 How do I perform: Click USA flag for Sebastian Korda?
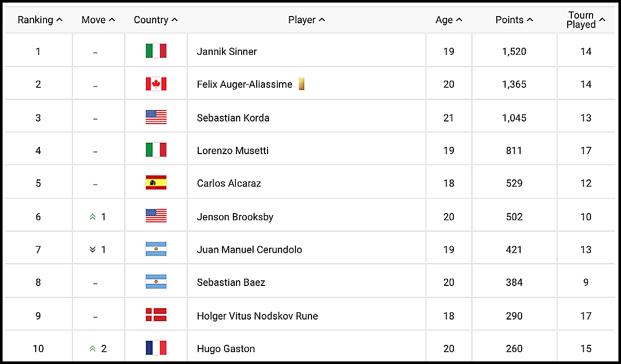pos(156,117)
